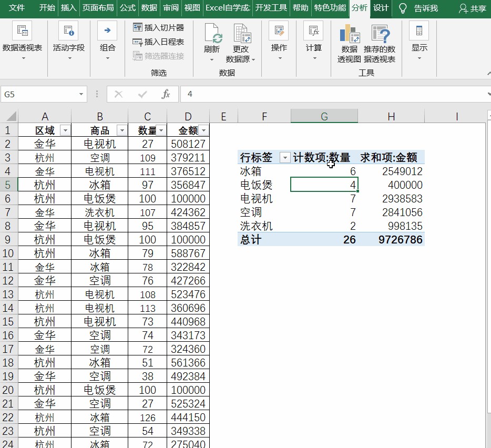Click 推荐的数据透视表 (Recommended PivotTables) icon
Viewport: 491px width, 448px height.
click(381, 34)
